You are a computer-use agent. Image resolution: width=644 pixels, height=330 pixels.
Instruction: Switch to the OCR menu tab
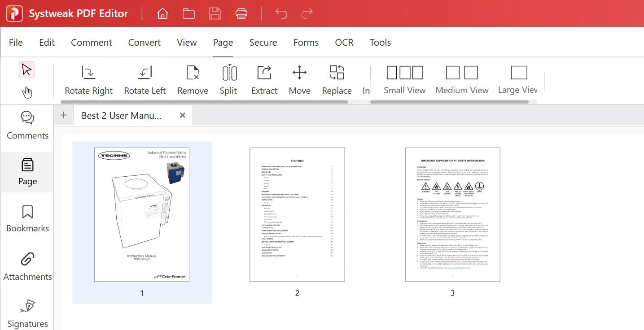344,43
